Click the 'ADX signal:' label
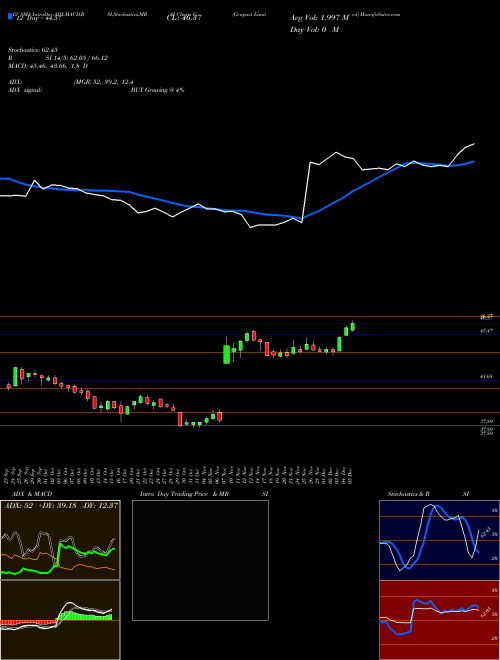Viewport: 500px width, 660px height. [x=25, y=90]
